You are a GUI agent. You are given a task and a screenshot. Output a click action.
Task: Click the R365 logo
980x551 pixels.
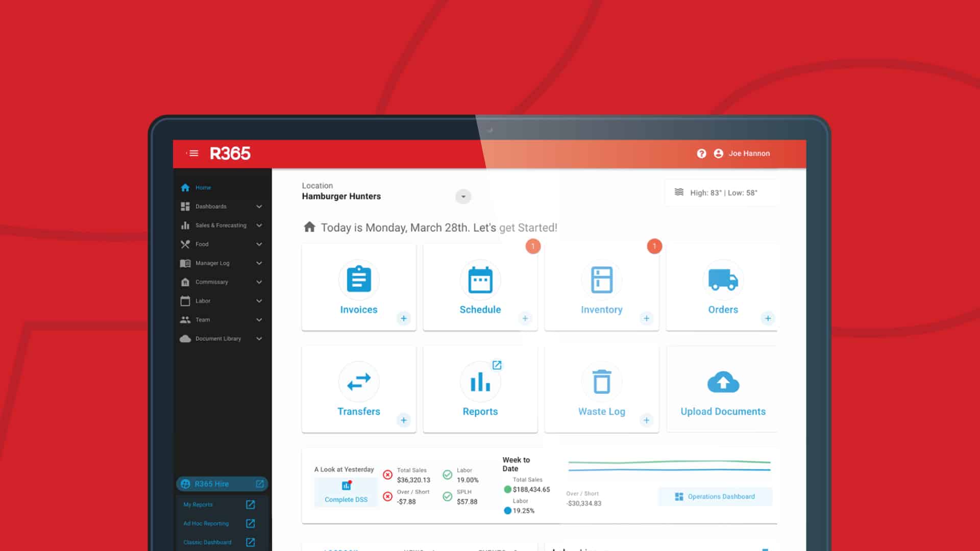click(x=230, y=154)
